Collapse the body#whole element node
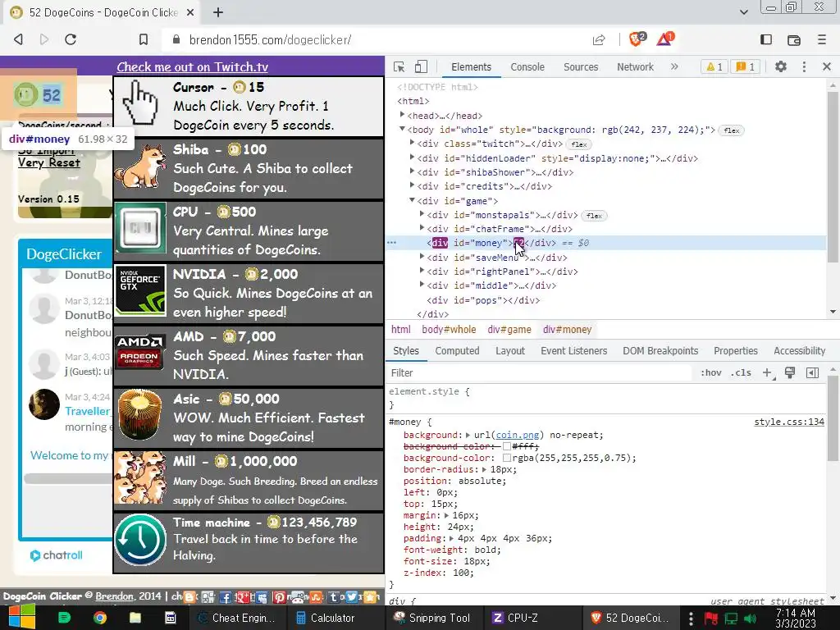Viewport: 840px width, 630px height. [402, 129]
